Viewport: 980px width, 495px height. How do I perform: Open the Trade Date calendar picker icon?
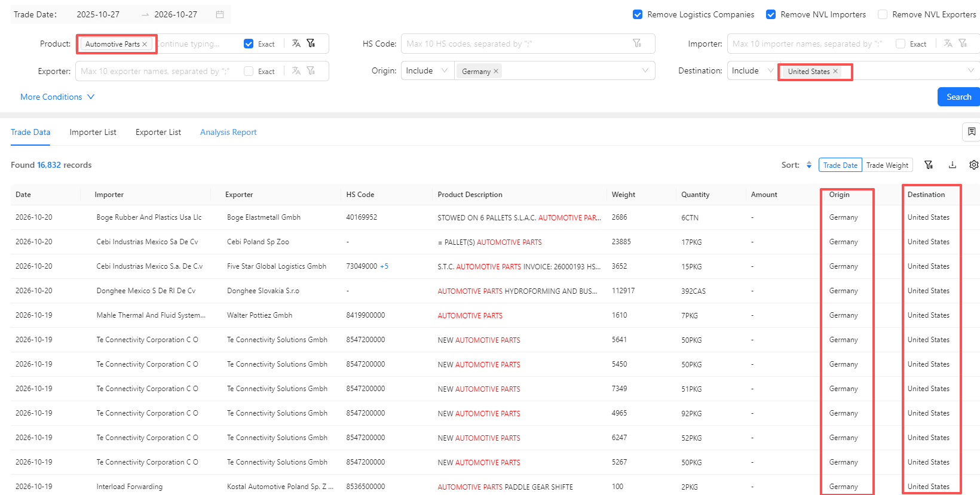click(x=220, y=14)
